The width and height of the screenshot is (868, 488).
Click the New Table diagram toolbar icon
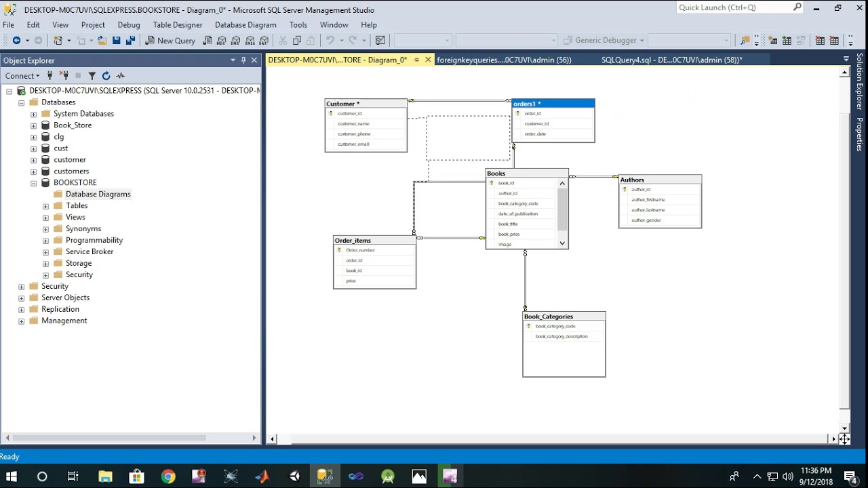774,41
